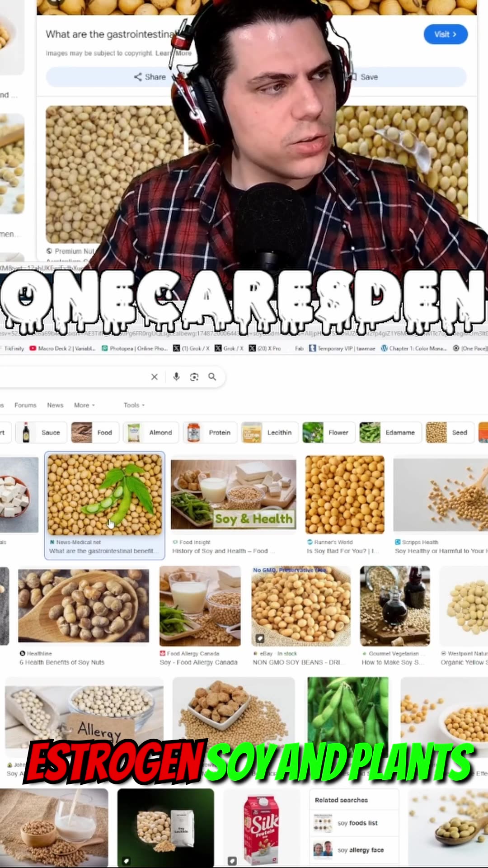488x868 pixels.
Task: Clear the search box with the X icon
Action: [154, 377]
